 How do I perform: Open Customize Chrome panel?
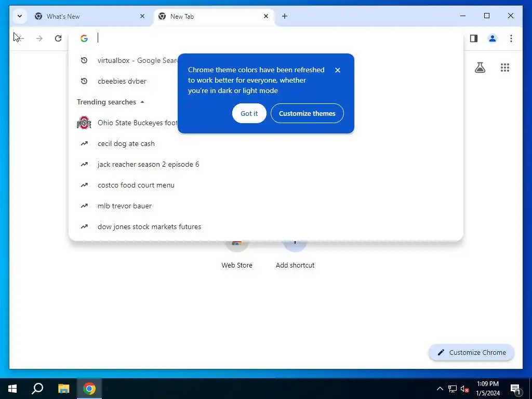(x=471, y=353)
